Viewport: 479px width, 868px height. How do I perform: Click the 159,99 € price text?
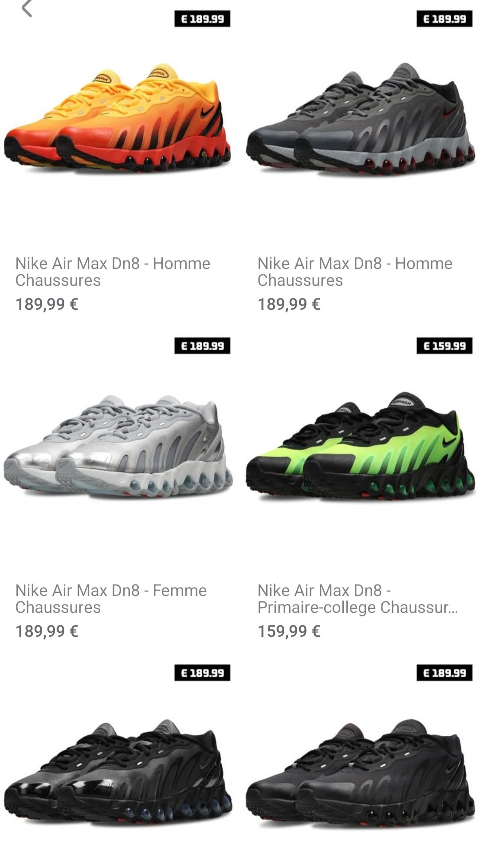tap(289, 631)
